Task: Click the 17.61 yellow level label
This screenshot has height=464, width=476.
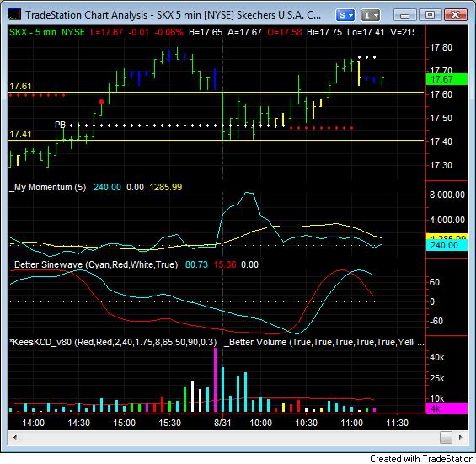Action: click(x=20, y=86)
